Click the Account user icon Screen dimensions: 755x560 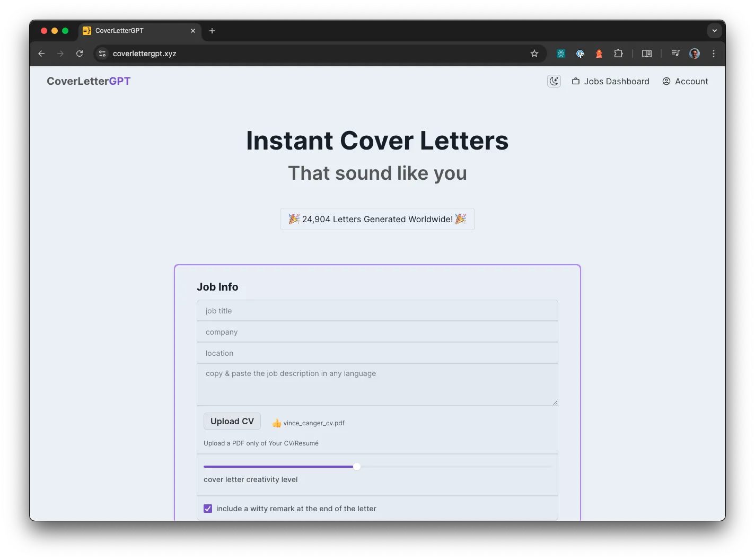click(x=666, y=81)
